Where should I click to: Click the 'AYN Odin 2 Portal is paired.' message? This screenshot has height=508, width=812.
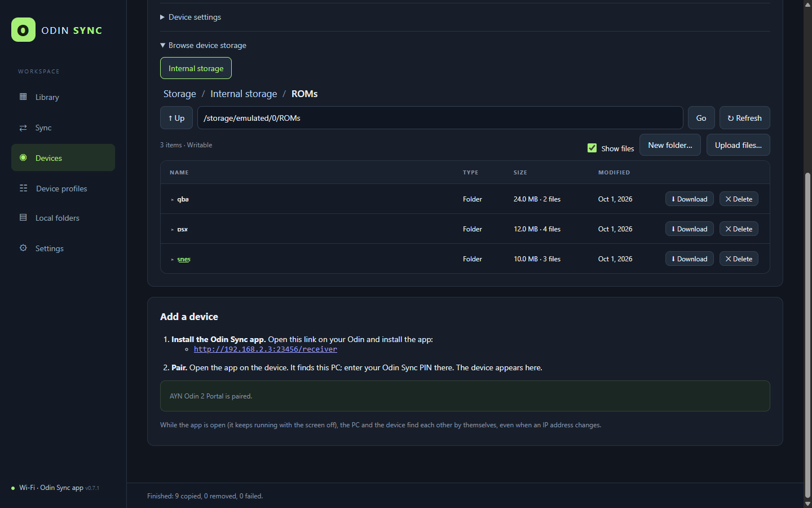tap(465, 396)
